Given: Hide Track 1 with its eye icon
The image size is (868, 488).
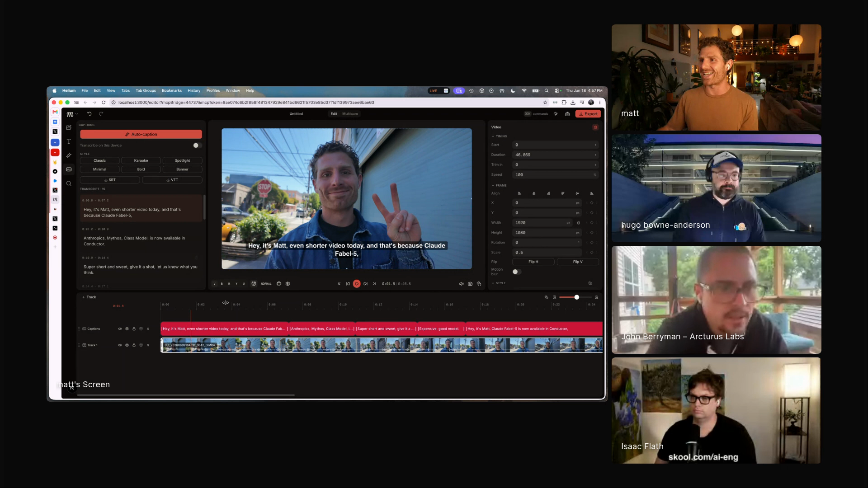Looking at the screenshot, I should pyautogui.click(x=127, y=345).
